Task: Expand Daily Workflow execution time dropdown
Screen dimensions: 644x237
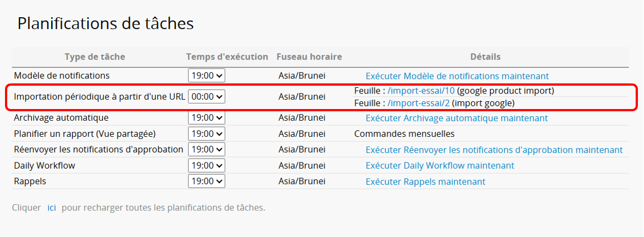Action: (206, 166)
